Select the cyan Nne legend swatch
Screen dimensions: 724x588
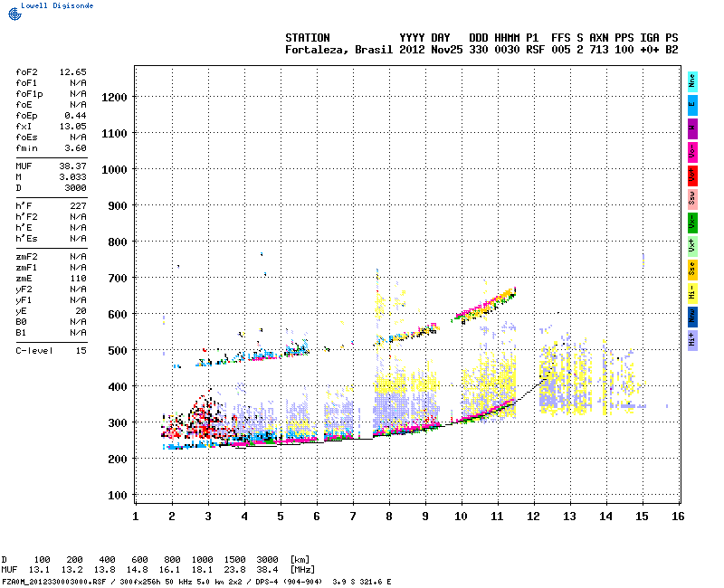tap(692, 81)
